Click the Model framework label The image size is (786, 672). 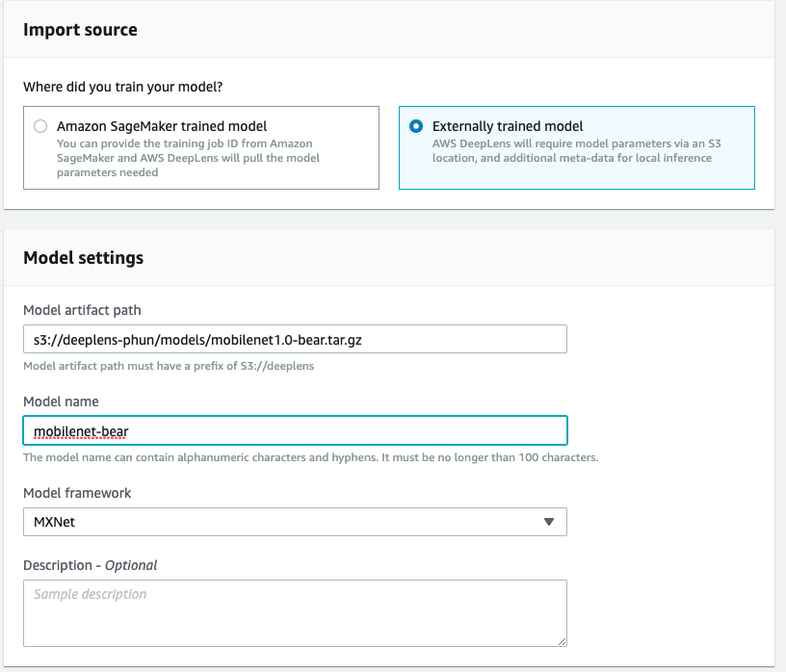tap(77, 493)
